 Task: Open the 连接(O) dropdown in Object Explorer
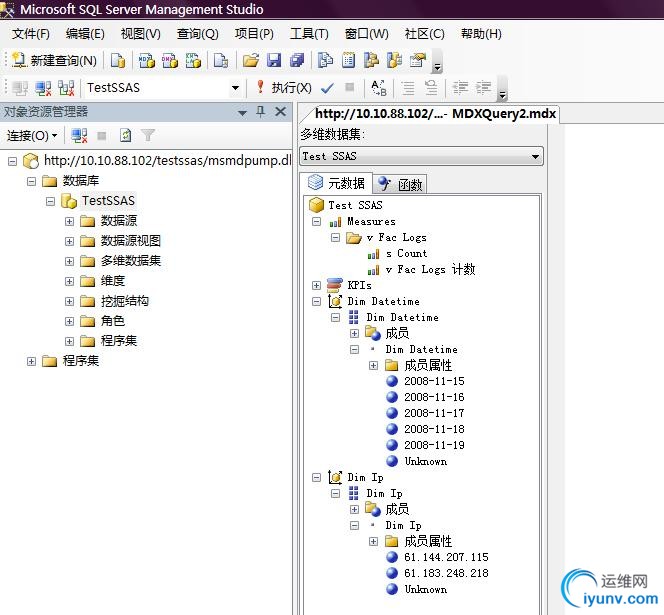coord(32,136)
